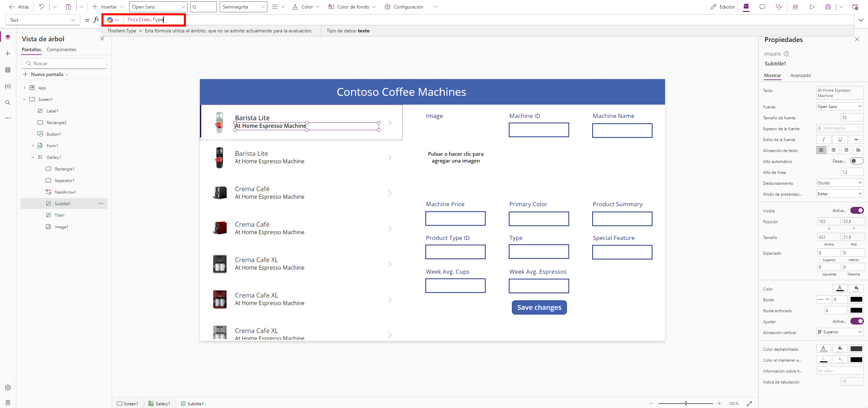Toggle the Visible switch
The width and height of the screenshot is (868, 408).
click(x=857, y=210)
